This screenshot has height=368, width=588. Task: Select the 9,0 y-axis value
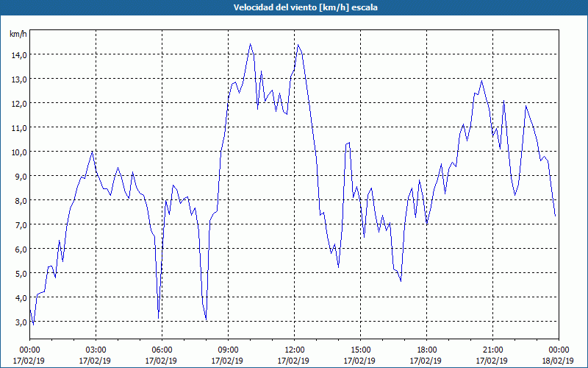(21, 176)
